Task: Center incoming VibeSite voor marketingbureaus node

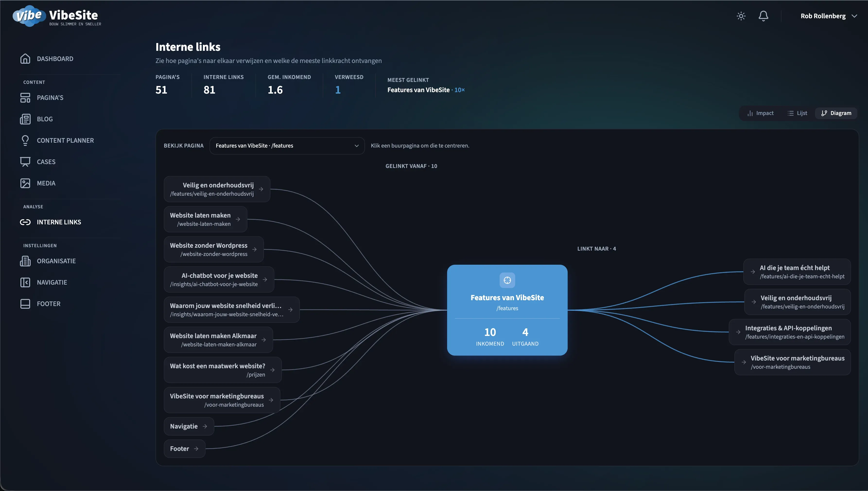Action: (x=222, y=400)
